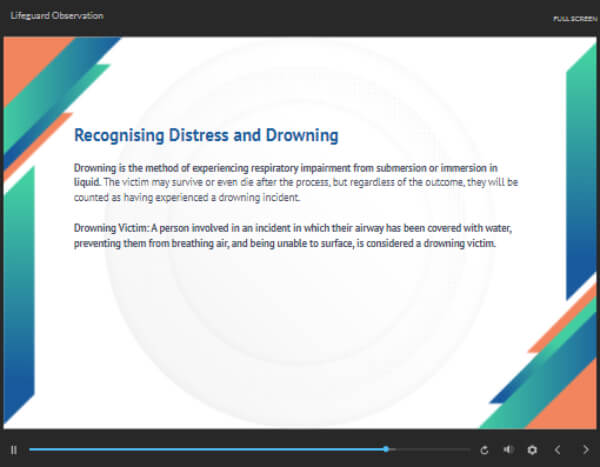This screenshot has width=600, height=467.
Task: Replay the current slide
Action: coord(485,450)
